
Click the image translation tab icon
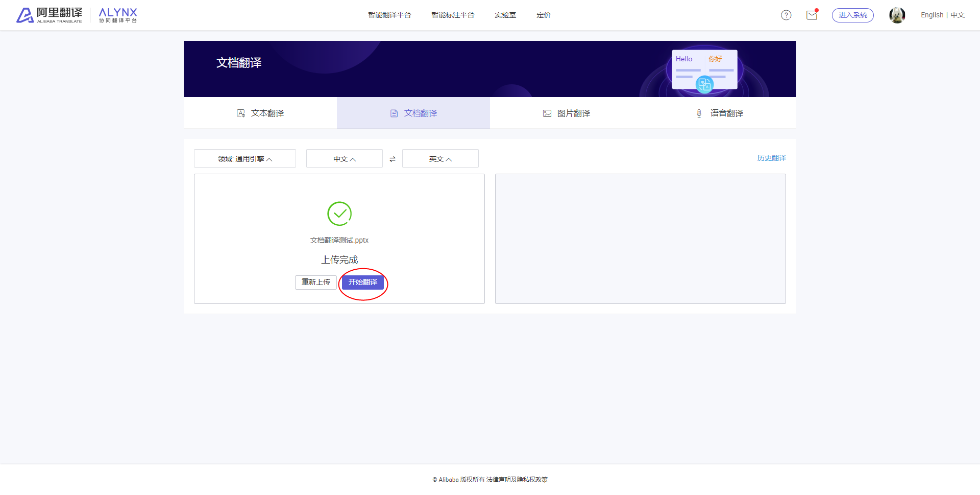(547, 113)
